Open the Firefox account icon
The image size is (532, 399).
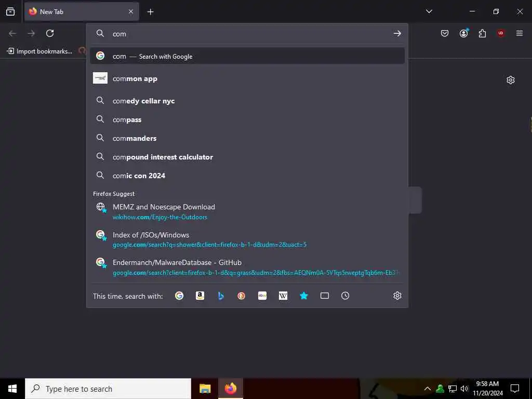point(464,33)
